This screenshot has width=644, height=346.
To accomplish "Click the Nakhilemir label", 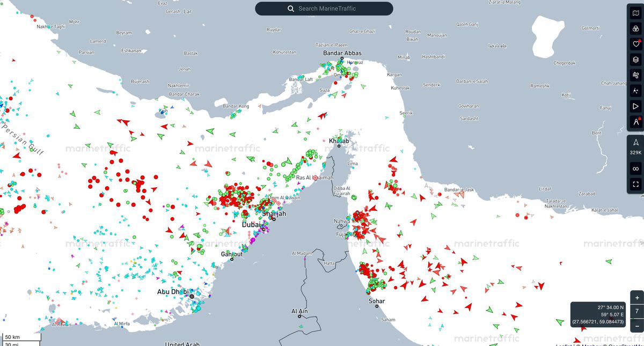I will (x=178, y=85).
